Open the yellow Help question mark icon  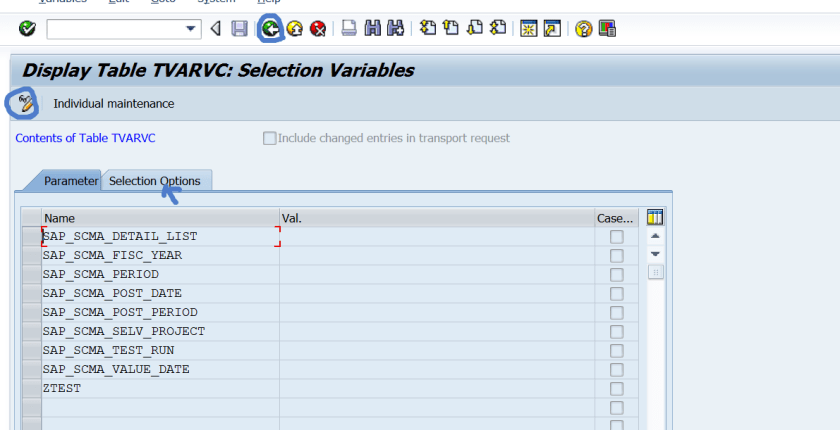click(584, 29)
